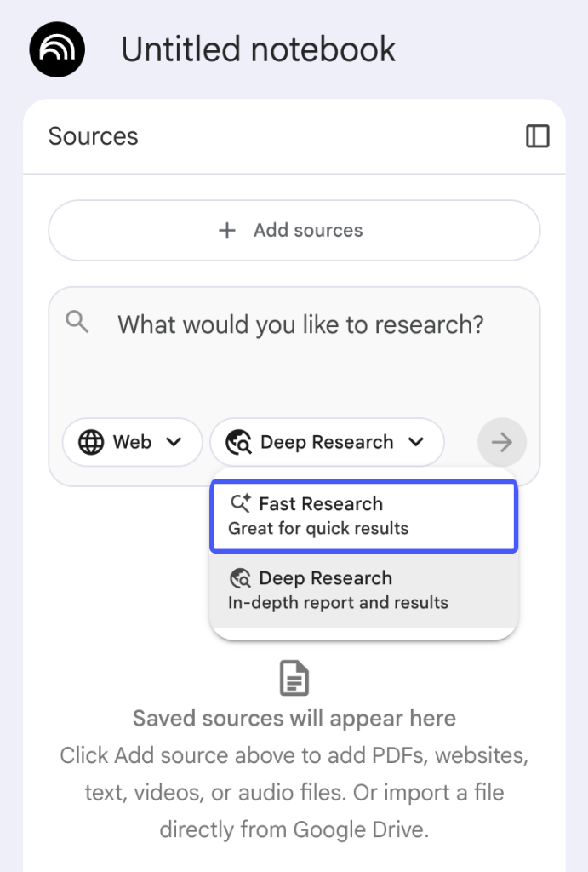Click the NotebookLM logo icon

(x=57, y=49)
